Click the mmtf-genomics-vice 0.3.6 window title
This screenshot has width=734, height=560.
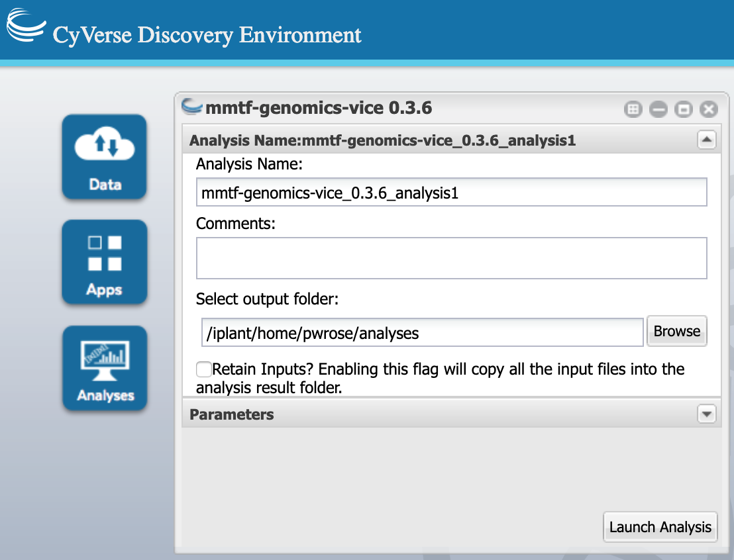tap(319, 108)
